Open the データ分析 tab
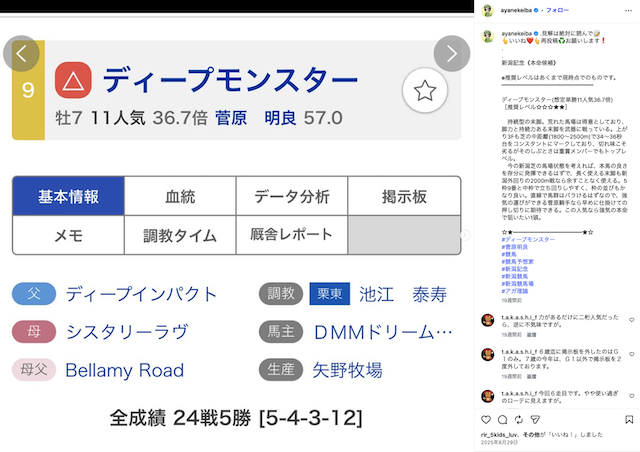 291,196
